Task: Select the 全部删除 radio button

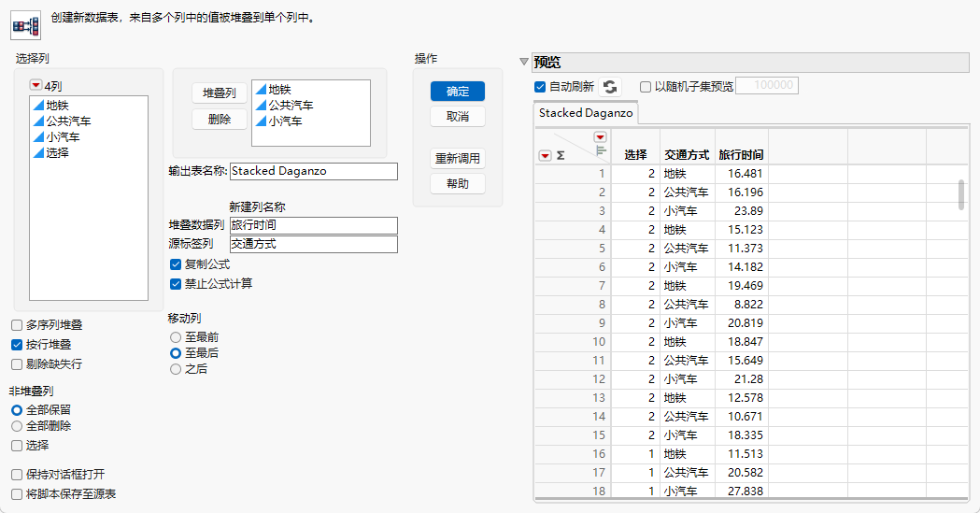Action: tap(17, 427)
